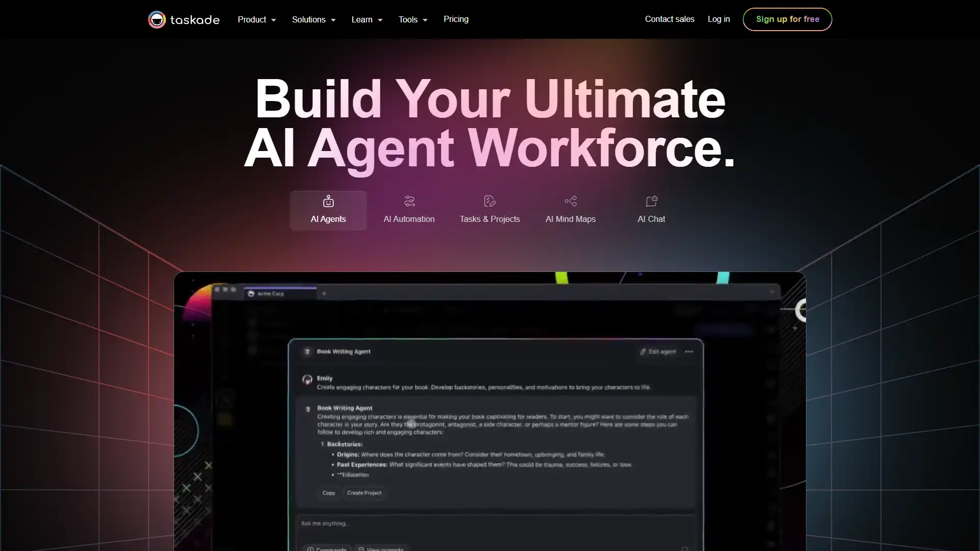
Task: Click the Sign up for free button
Action: 787,18
